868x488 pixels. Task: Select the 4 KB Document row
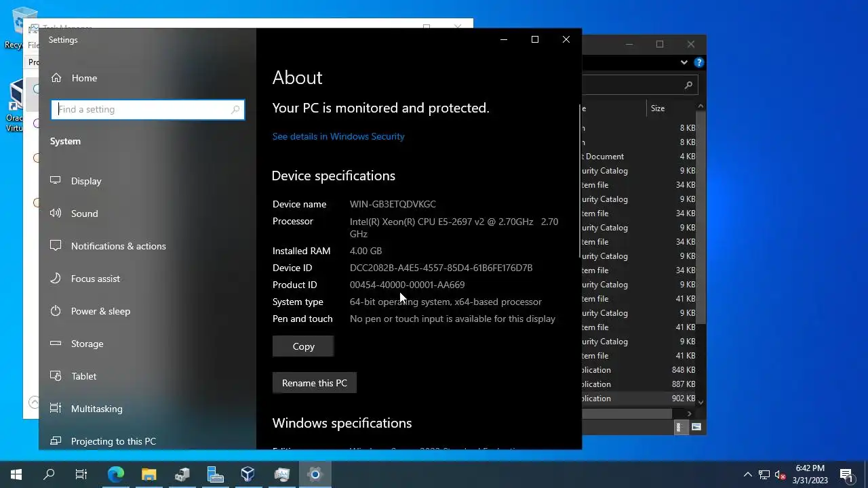(x=639, y=157)
